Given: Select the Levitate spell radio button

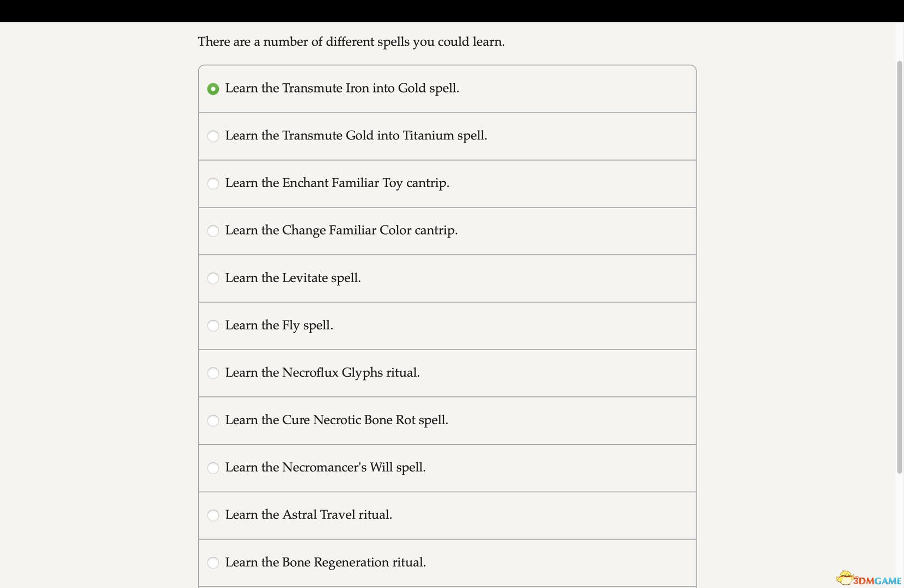Looking at the screenshot, I should 213,278.
